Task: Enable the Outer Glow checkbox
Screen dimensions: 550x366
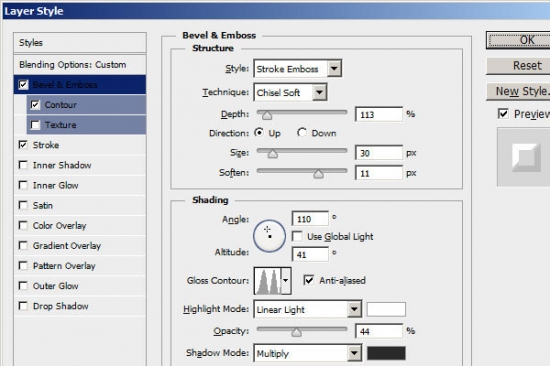Action: (x=23, y=286)
